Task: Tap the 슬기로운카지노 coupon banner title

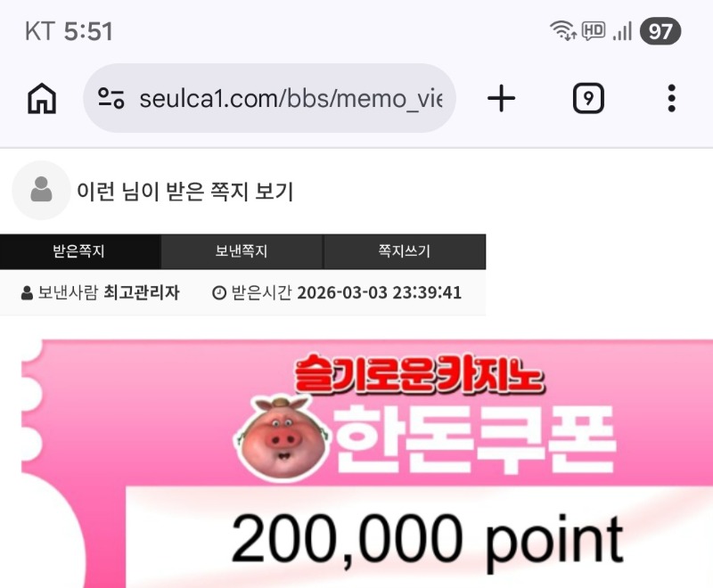Action: (419, 374)
